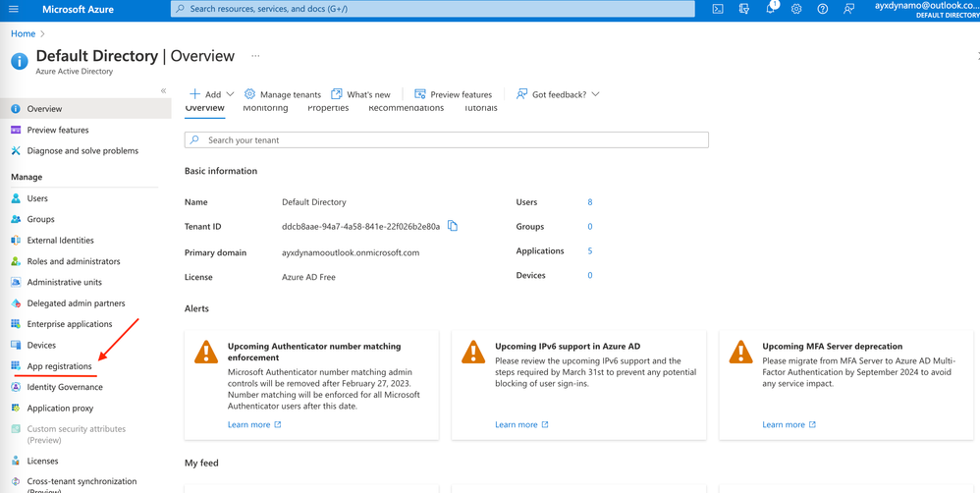Click the App registrations grid icon
The width and height of the screenshot is (980, 493).
click(x=17, y=366)
